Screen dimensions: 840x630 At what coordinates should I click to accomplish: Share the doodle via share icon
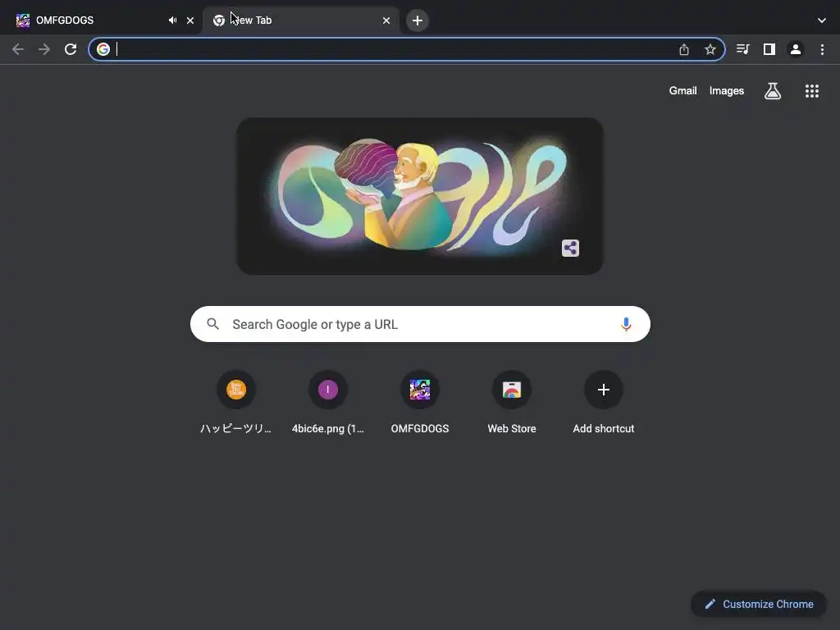click(x=571, y=248)
